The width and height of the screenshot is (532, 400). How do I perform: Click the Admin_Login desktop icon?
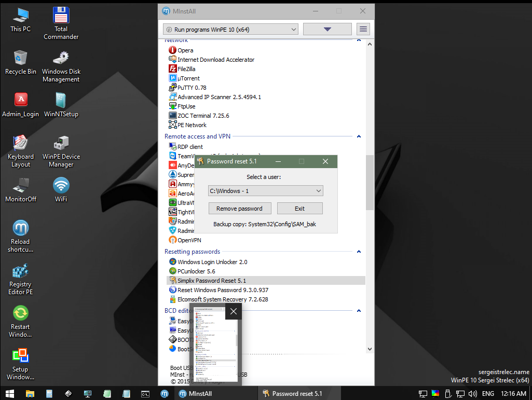click(x=21, y=105)
